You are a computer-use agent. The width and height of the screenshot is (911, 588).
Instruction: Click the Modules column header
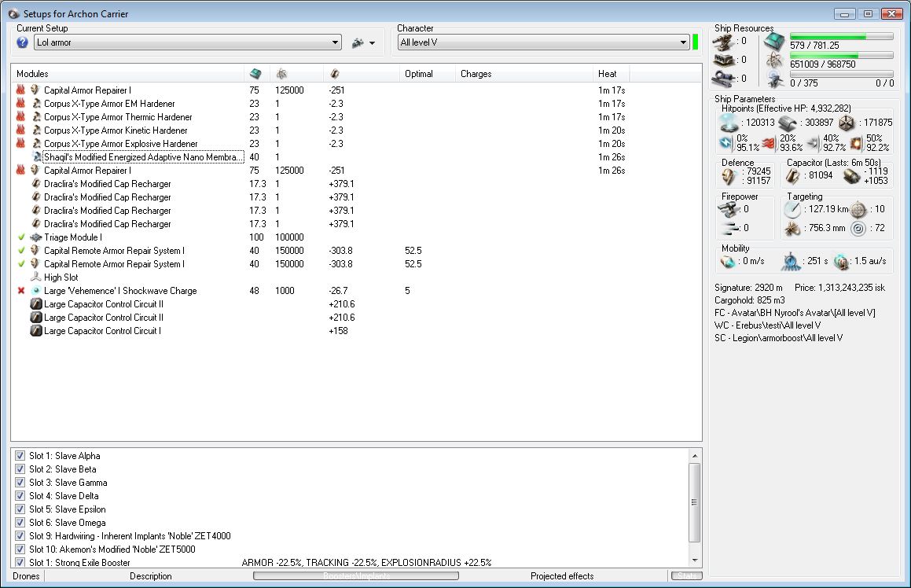(127, 74)
